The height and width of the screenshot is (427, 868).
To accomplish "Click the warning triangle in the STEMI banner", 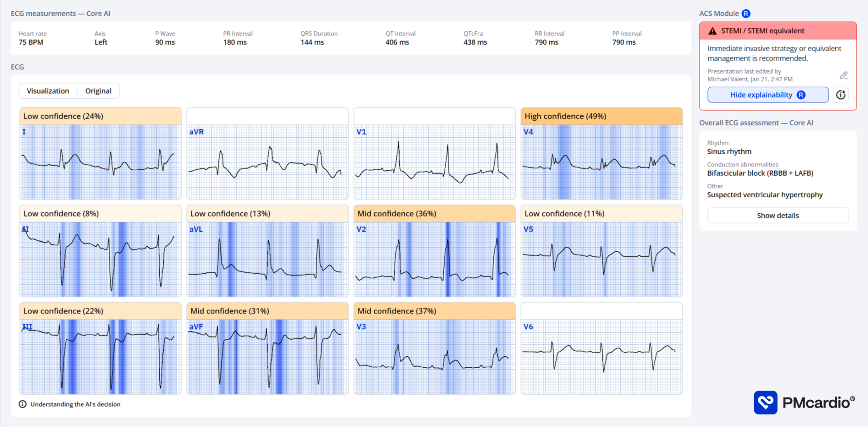I will (713, 30).
